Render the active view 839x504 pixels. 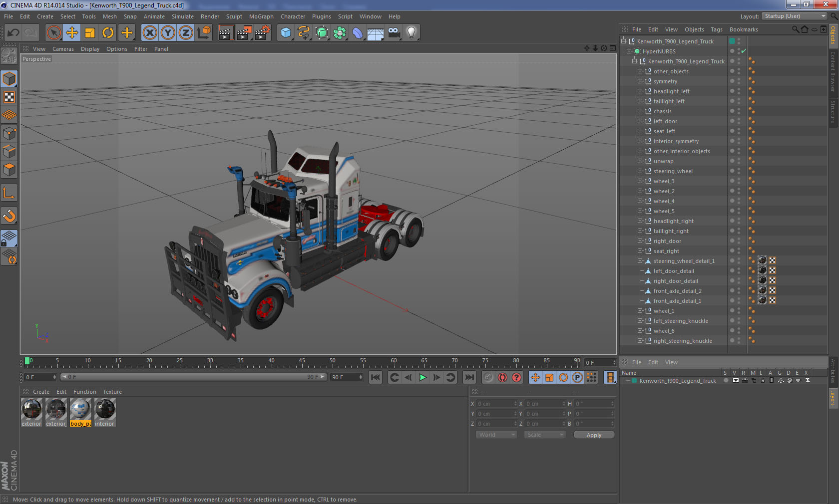(226, 33)
